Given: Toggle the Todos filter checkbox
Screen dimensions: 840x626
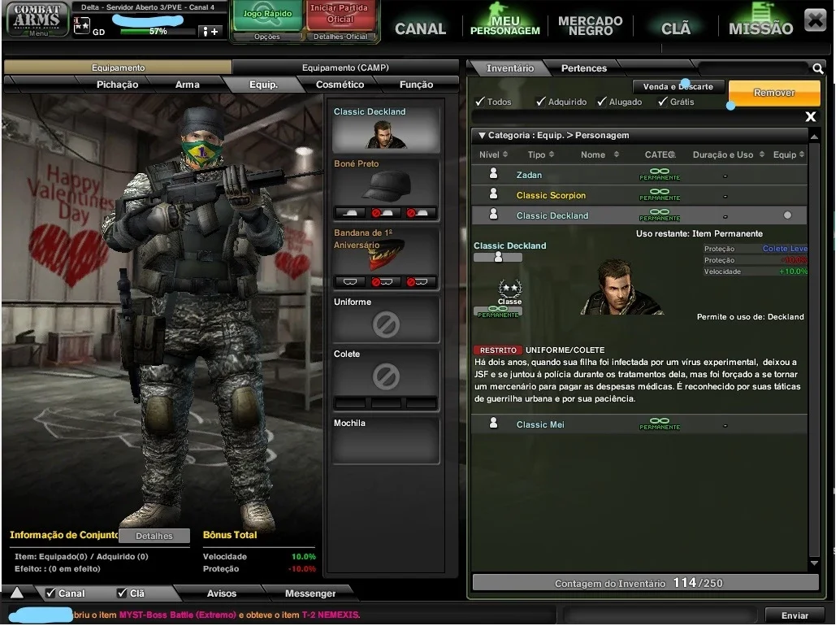Looking at the screenshot, I should click(480, 102).
